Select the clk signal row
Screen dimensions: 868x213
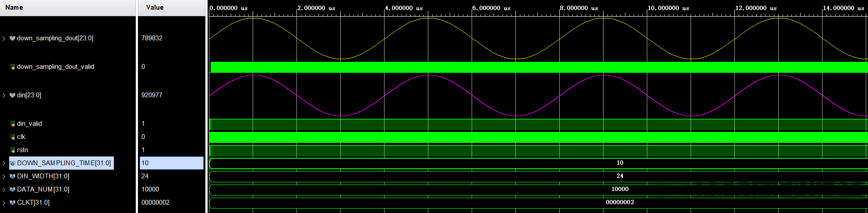[x=21, y=137]
